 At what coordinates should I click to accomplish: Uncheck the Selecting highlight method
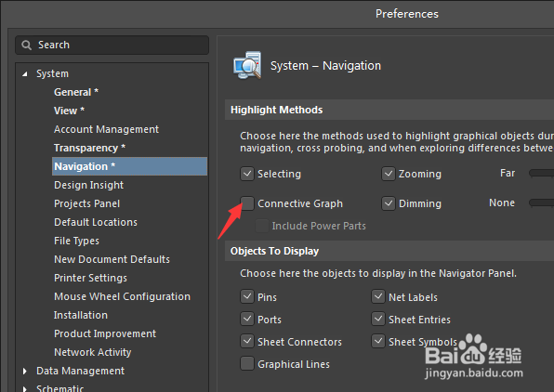247,174
